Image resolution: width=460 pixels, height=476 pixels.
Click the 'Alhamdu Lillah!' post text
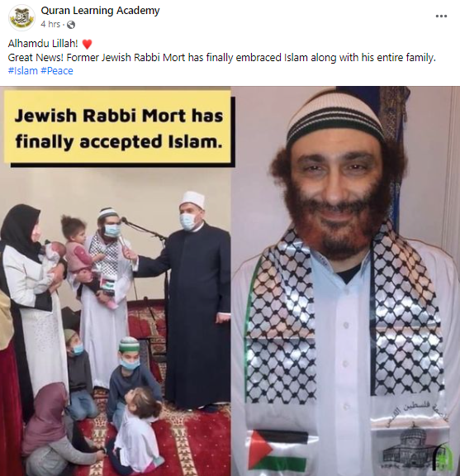point(43,44)
